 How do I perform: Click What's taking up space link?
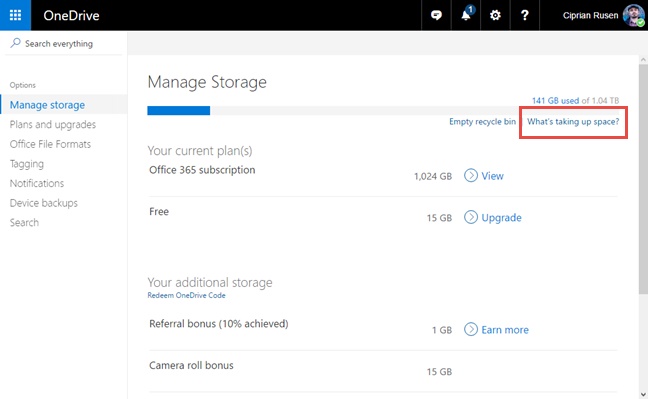(573, 122)
